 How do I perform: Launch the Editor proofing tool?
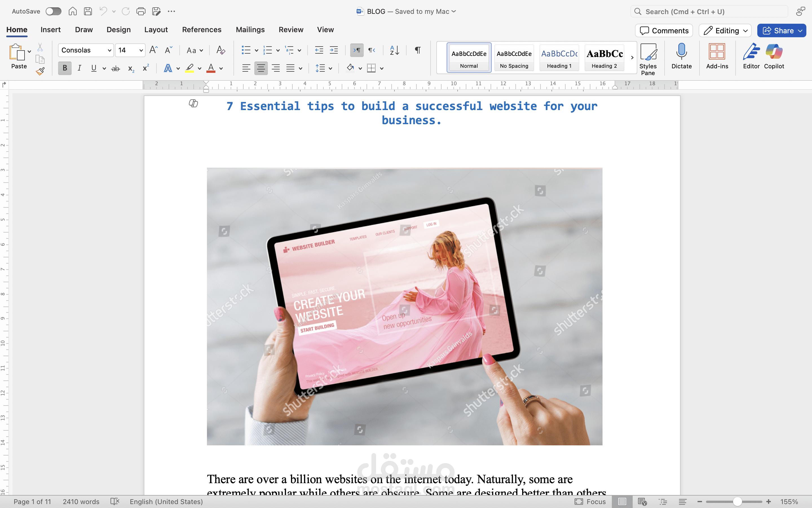[x=751, y=56]
